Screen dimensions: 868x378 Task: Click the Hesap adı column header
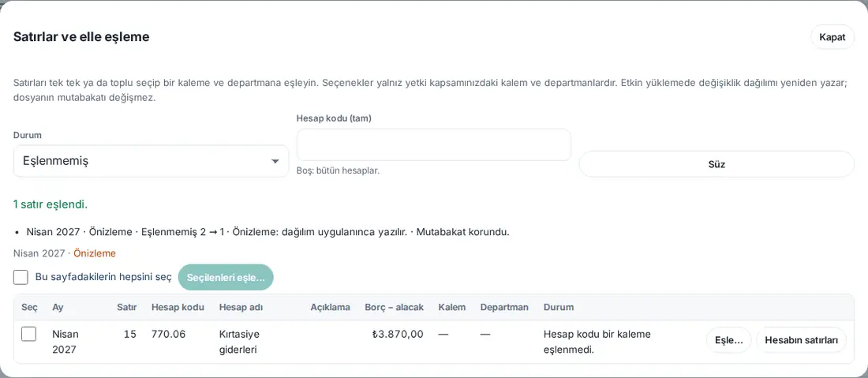tap(241, 307)
